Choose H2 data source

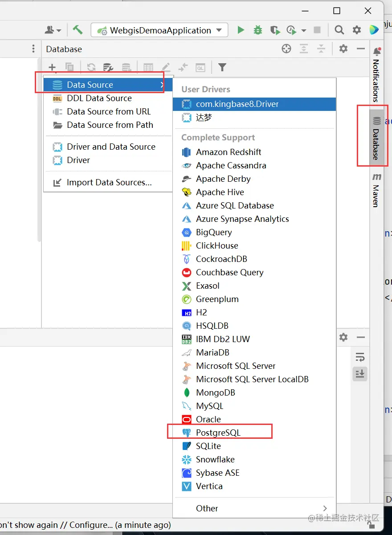tap(254, 312)
